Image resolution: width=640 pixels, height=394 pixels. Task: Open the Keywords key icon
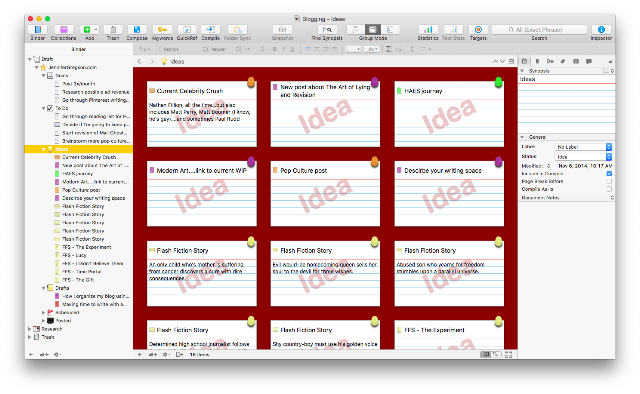coord(162,29)
